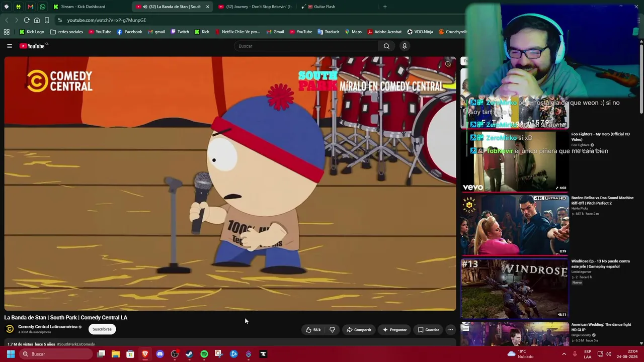This screenshot has height=362, width=644.
Task: Open the pinned WhatsApp tab
Action: pos(42,7)
